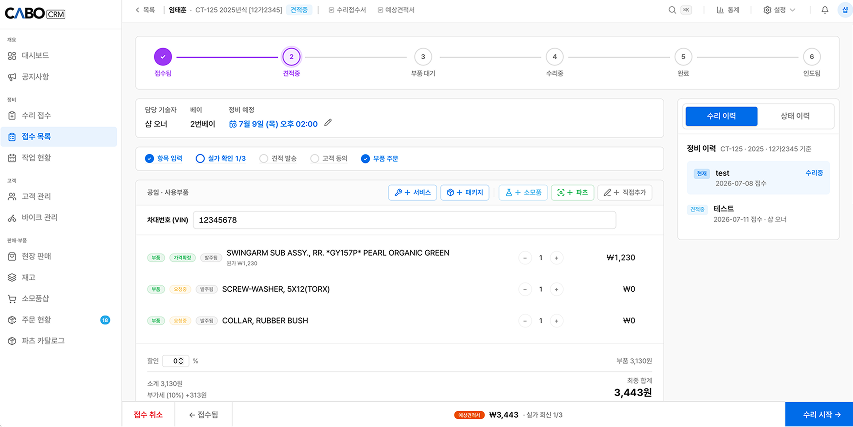Open 통계 statistics from the header
Screen dimensions: 853x427
(x=728, y=10)
